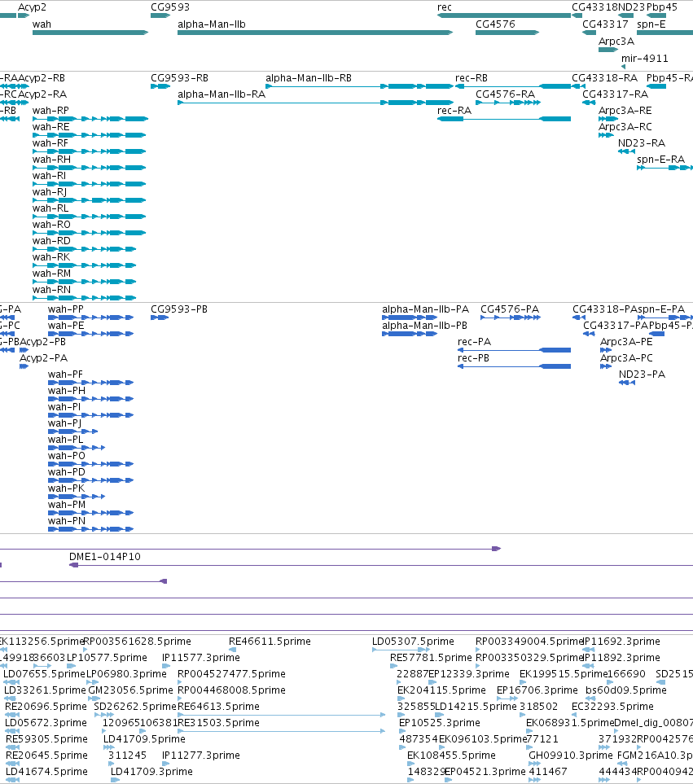Click transcript alpha-Man-IIb-RB label
The image size is (693, 784).
click(309, 78)
